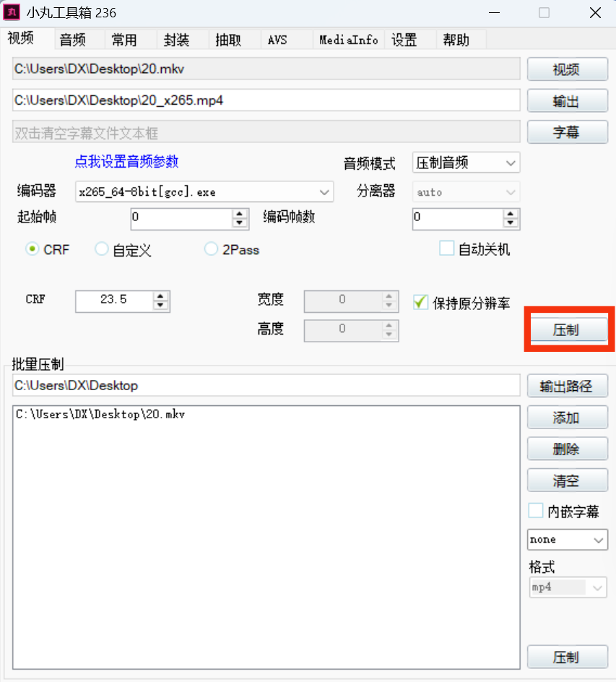The height and width of the screenshot is (682, 616).
Task: Click the 小丸工具箱 app icon in the title bar
Action: [x=12, y=12]
